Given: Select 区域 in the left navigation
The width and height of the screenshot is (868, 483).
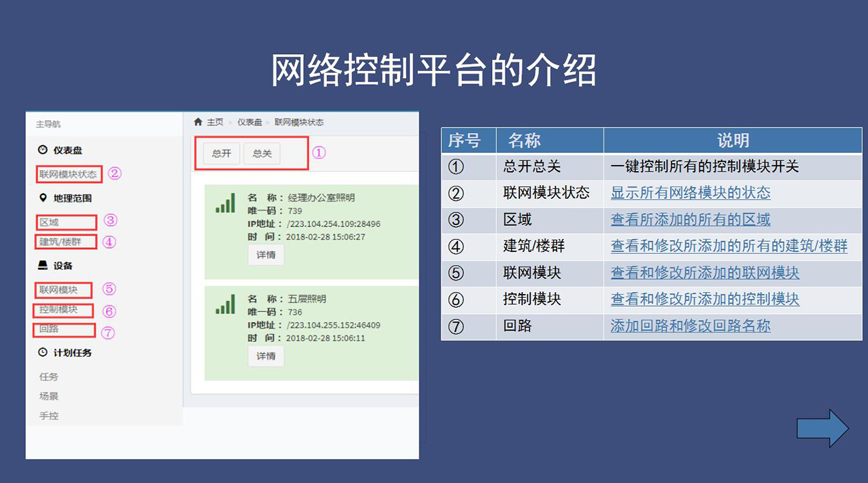Looking at the screenshot, I should pos(49,222).
